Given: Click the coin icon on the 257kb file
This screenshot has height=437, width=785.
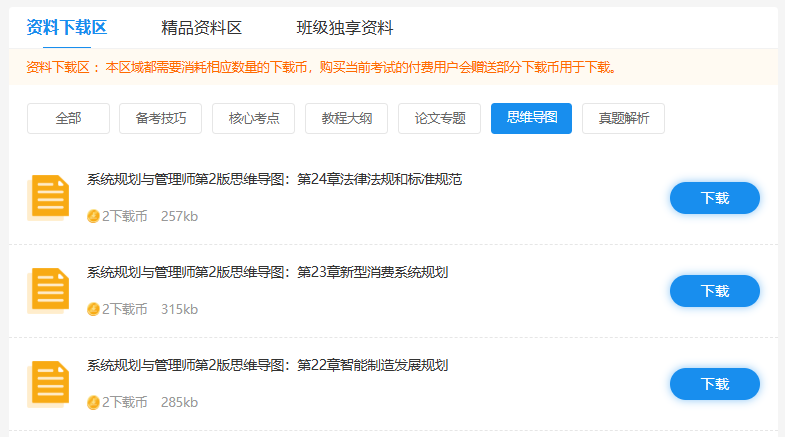Looking at the screenshot, I should point(93,216).
